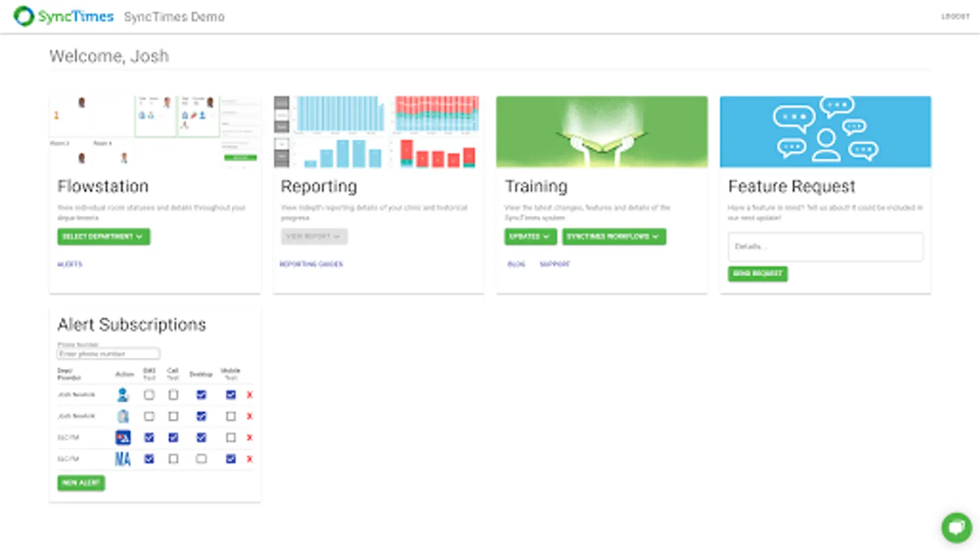Click the Flowstation card preview image

(x=155, y=132)
